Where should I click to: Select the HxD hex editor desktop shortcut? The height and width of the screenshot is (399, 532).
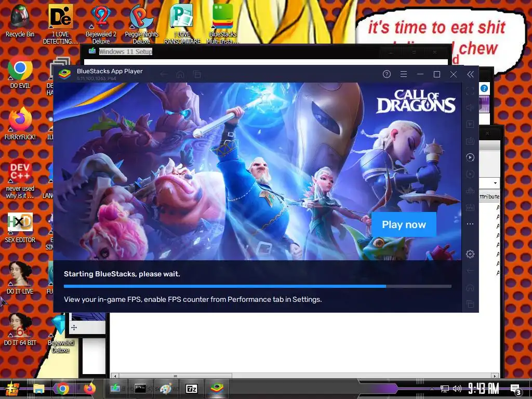point(20,227)
